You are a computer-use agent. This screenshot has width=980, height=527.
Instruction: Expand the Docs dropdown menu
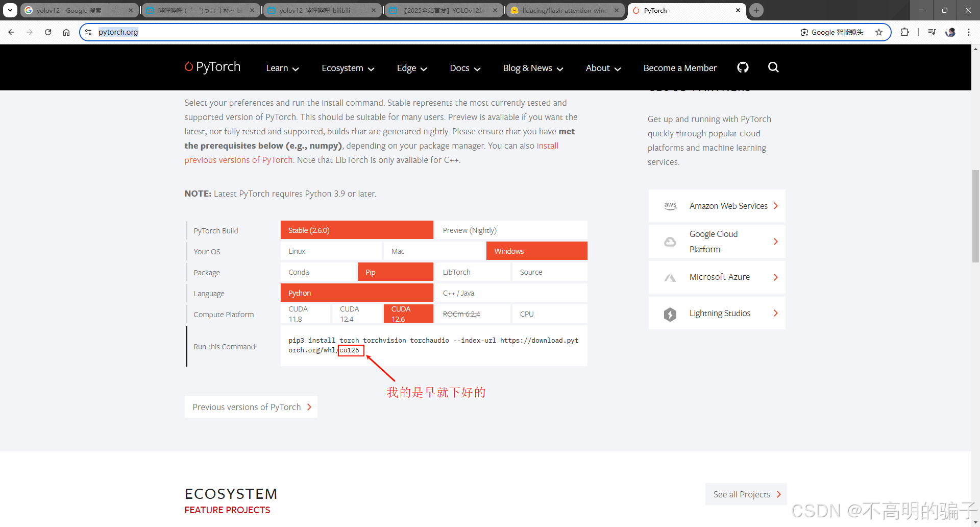point(465,68)
